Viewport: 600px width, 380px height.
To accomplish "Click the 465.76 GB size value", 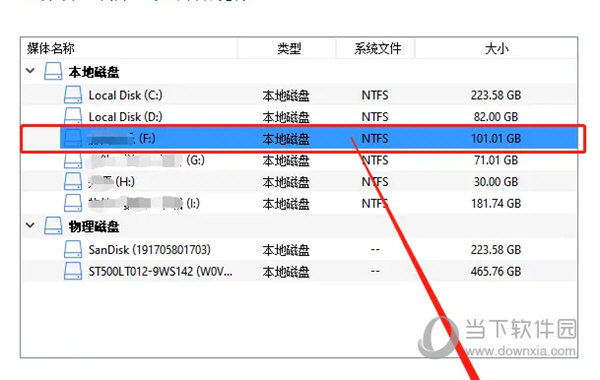I will [x=496, y=271].
